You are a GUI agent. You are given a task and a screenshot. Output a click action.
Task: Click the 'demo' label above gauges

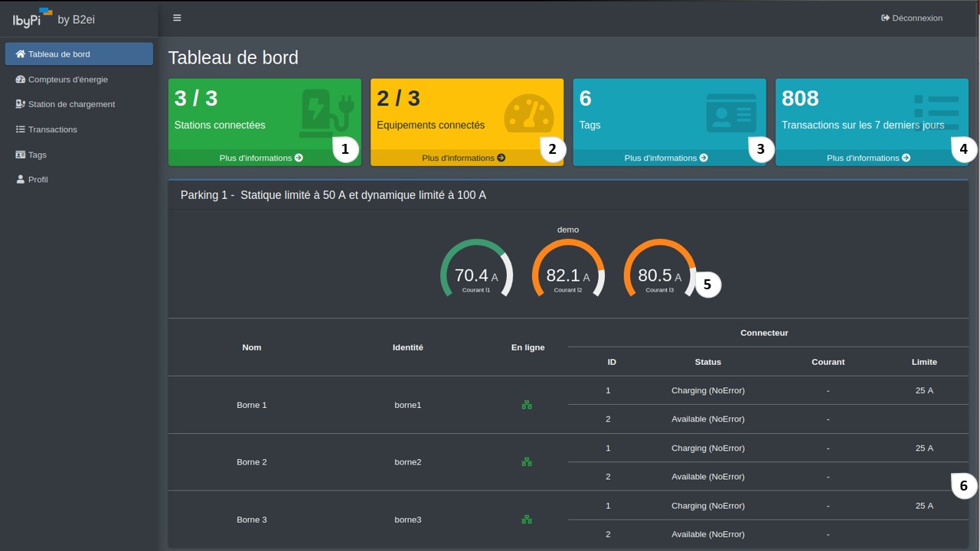[x=568, y=230]
